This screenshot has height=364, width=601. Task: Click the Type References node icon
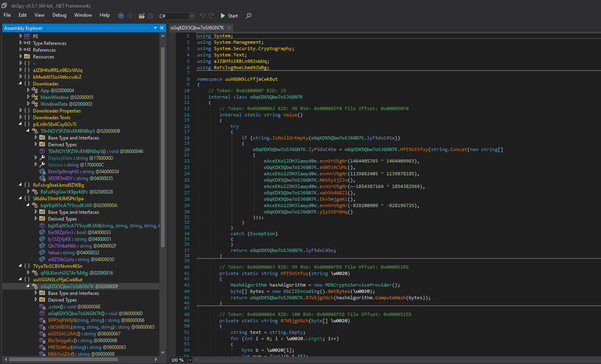[x=27, y=43]
